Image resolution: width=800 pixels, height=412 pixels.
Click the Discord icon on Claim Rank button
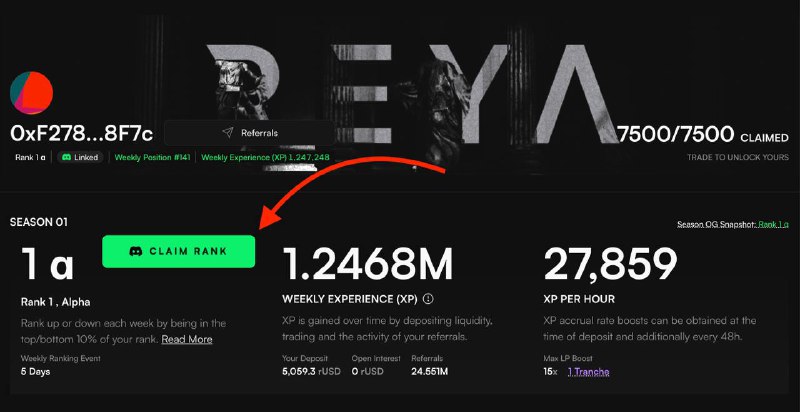coord(136,251)
